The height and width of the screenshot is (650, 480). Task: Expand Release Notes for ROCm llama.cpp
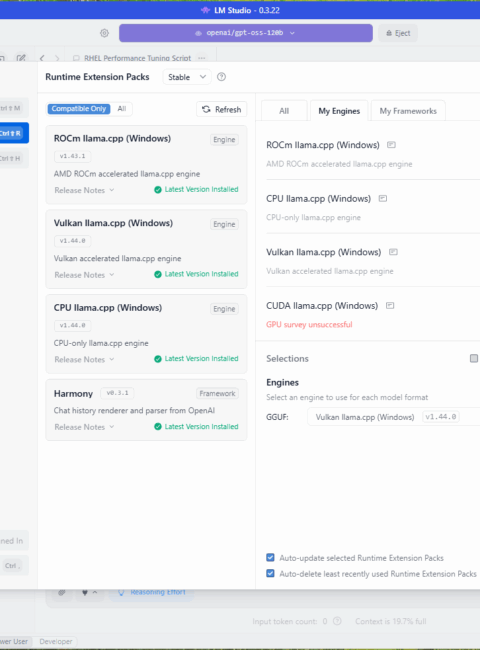[84, 190]
